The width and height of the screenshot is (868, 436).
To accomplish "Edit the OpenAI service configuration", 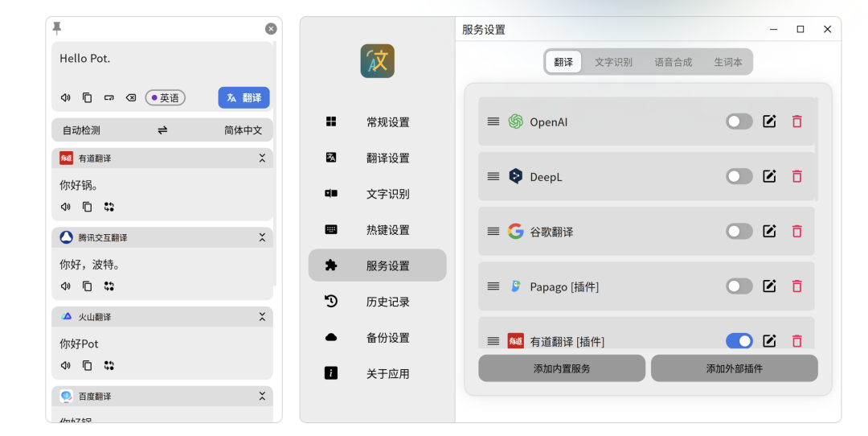I will point(769,121).
